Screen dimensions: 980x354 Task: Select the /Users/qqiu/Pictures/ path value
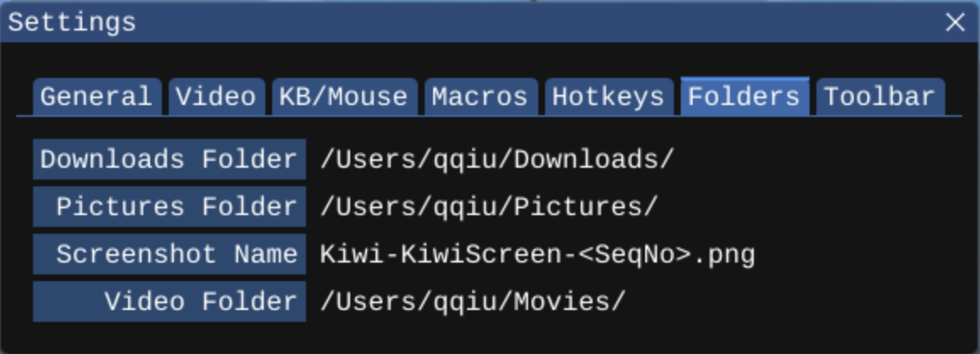pyautogui.click(x=488, y=207)
